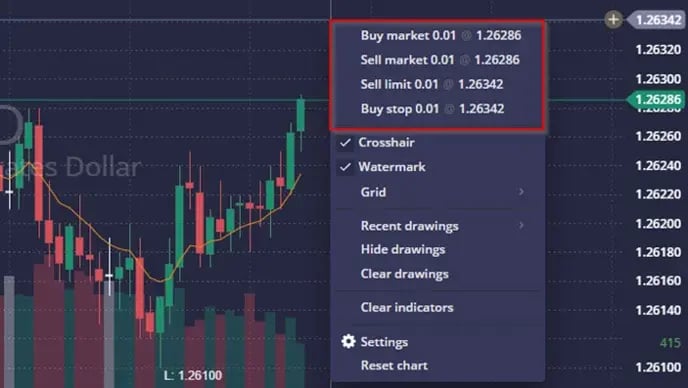Select Sell market 0.01 at 1.26286
This screenshot has height=388, width=688.
[x=439, y=60]
